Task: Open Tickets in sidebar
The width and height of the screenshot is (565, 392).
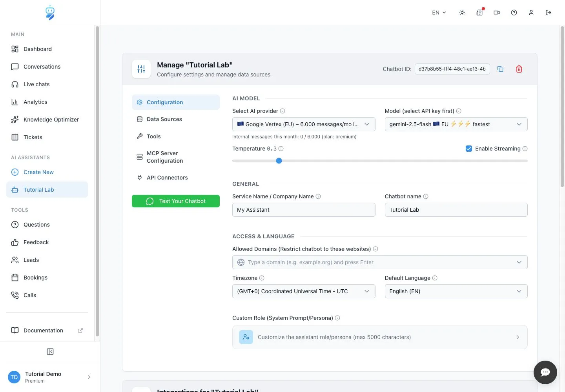Action: pos(47,137)
